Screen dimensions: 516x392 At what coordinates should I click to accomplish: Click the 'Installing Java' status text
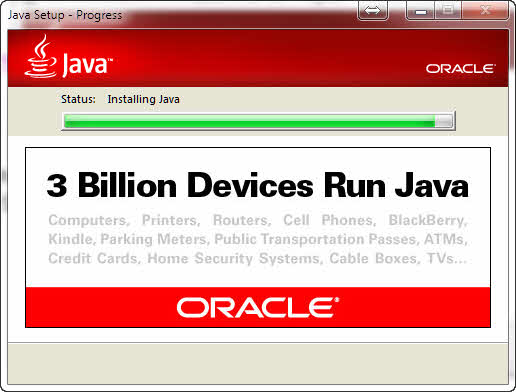[143, 99]
